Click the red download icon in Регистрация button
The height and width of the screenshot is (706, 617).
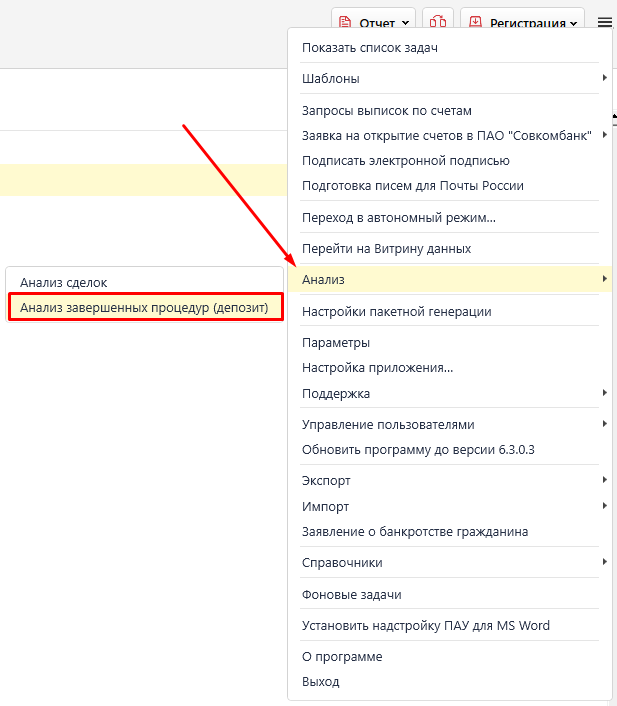point(476,22)
